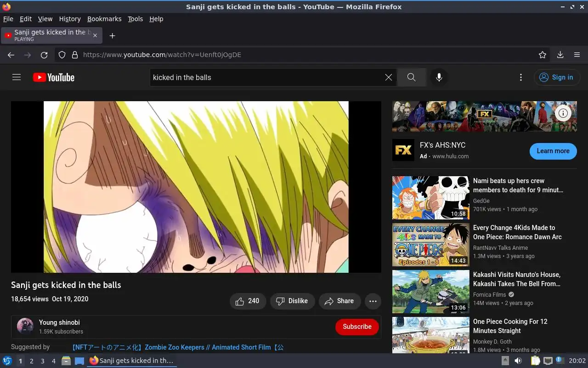Viewport: 588px width, 368px height.
Task: Open the History menu
Action: point(70,19)
